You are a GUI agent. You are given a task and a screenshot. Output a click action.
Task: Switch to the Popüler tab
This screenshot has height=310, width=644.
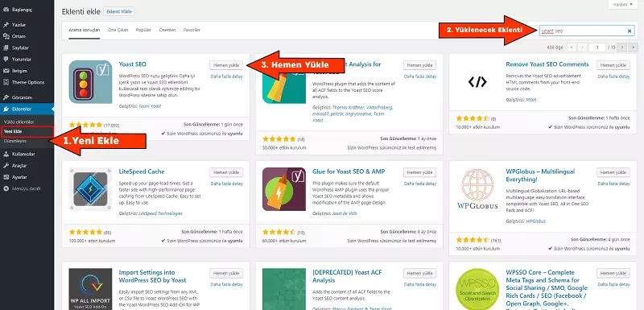tap(144, 31)
